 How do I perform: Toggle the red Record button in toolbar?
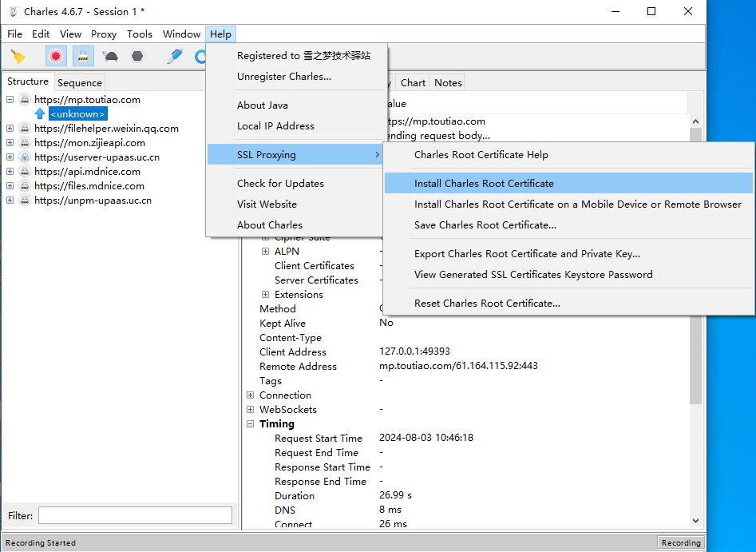[56, 56]
